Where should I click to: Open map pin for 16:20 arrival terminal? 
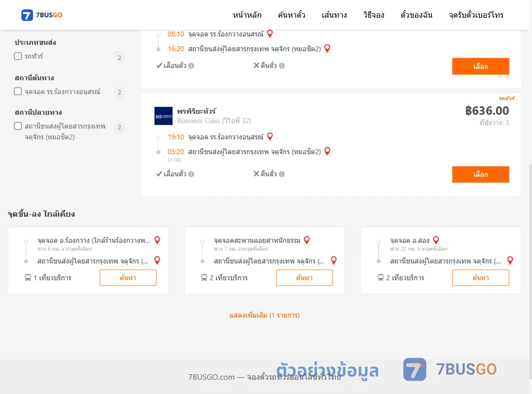328,49
